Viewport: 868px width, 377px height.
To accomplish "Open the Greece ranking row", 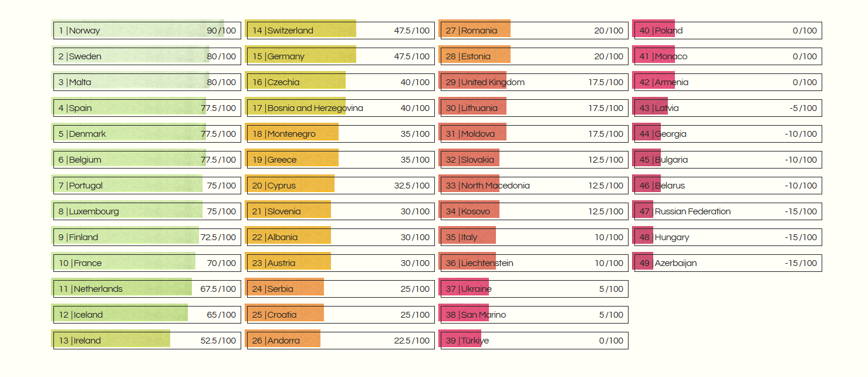I will click(341, 160).
